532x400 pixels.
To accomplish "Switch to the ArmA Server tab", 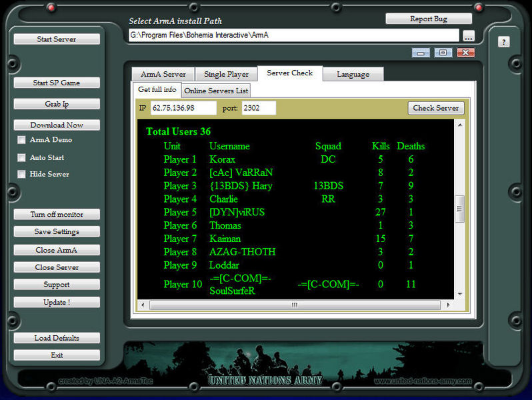I will [x=163, y=74].
